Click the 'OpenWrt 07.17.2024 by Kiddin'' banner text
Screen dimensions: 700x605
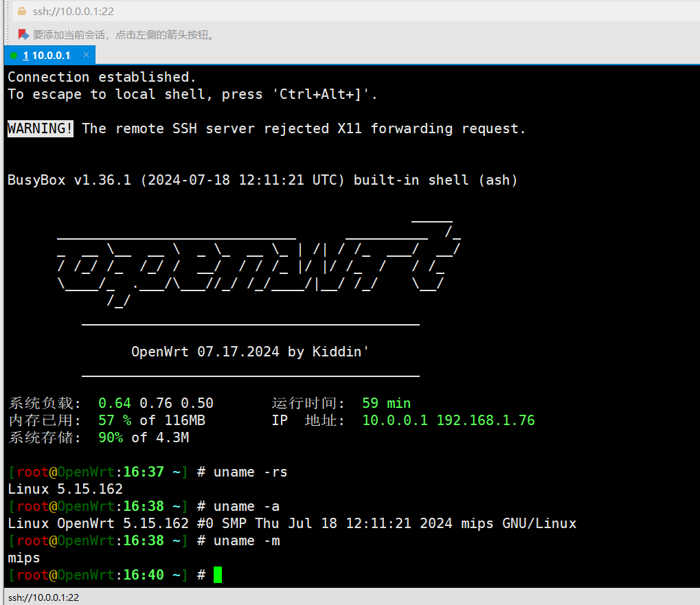(251, 352)
